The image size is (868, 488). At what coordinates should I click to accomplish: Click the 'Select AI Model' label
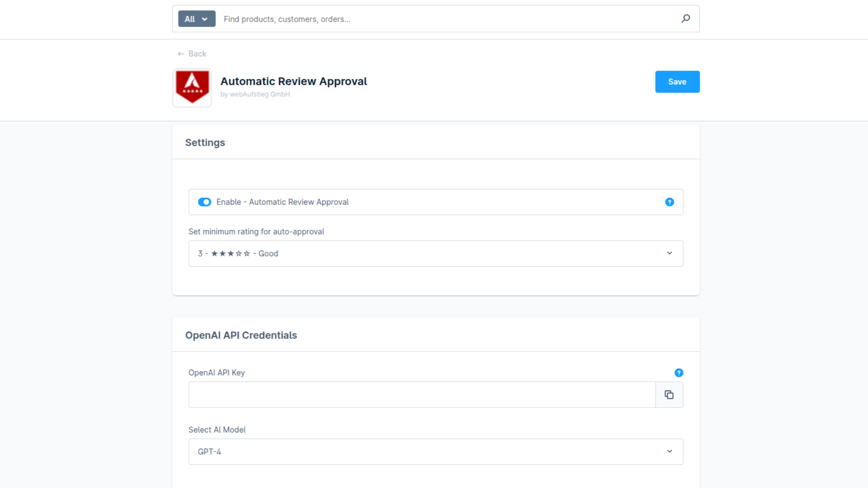(217, 430)
